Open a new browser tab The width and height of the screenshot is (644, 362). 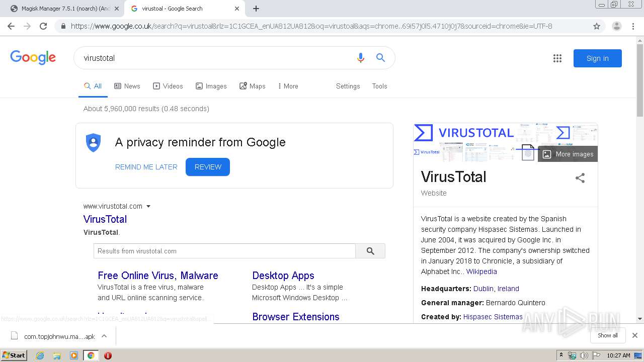(x=256, y=9)
